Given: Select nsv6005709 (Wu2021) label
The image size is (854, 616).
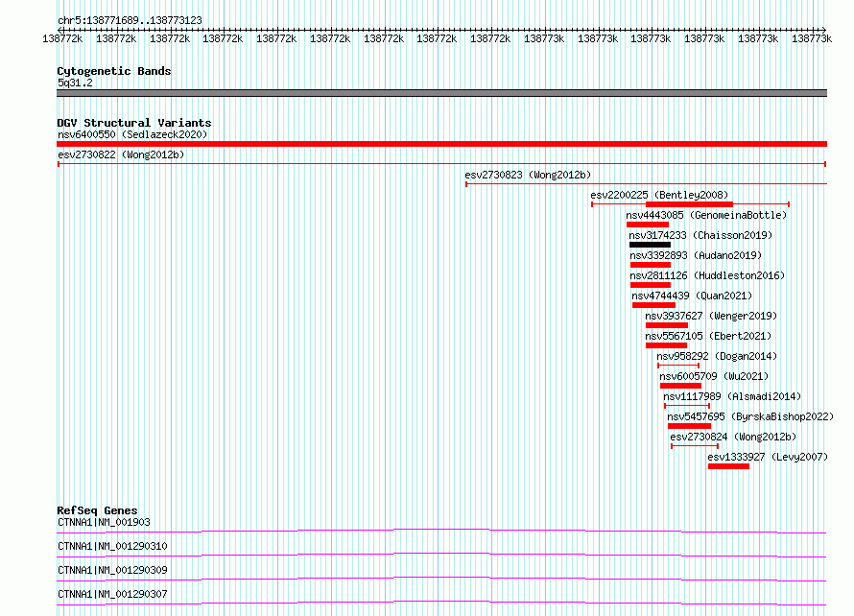Looking at the screenshot, I should tap(714, 376).
